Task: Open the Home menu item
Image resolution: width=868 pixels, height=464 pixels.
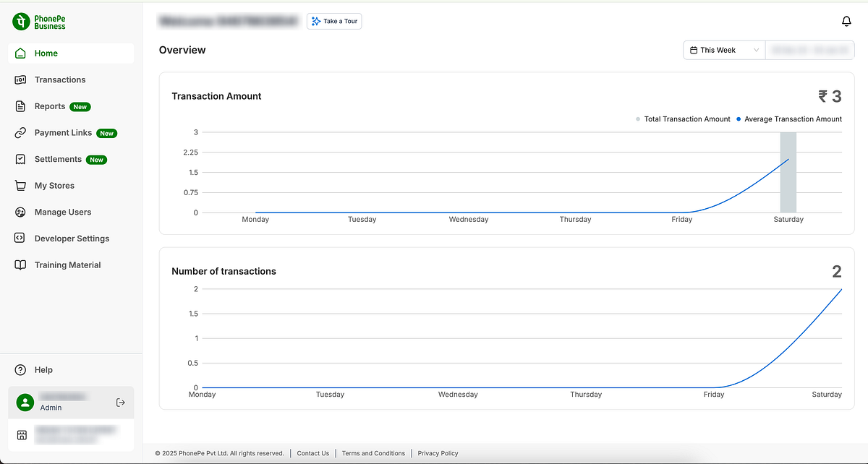Action: tap(71, 53)
